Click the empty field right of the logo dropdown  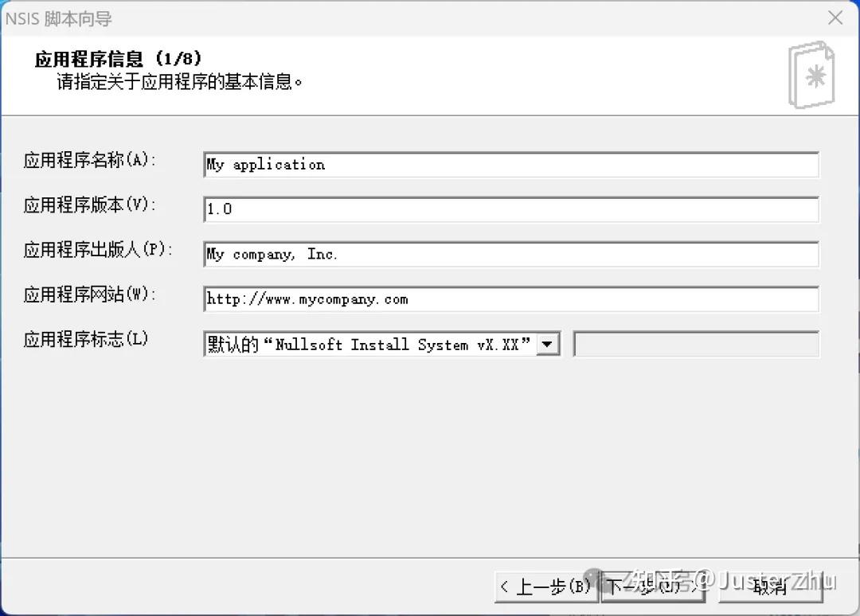click(696, 344)
